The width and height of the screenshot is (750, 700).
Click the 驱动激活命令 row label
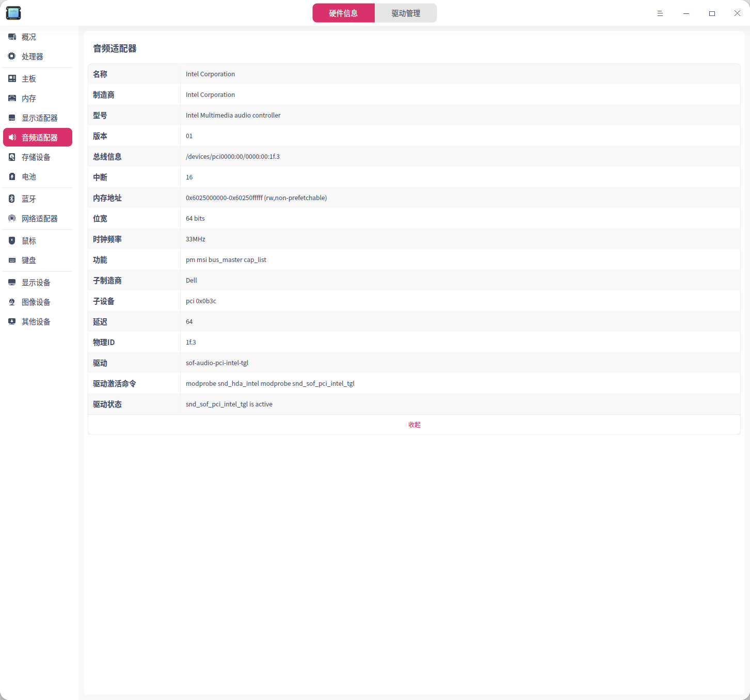pos(115,383)
